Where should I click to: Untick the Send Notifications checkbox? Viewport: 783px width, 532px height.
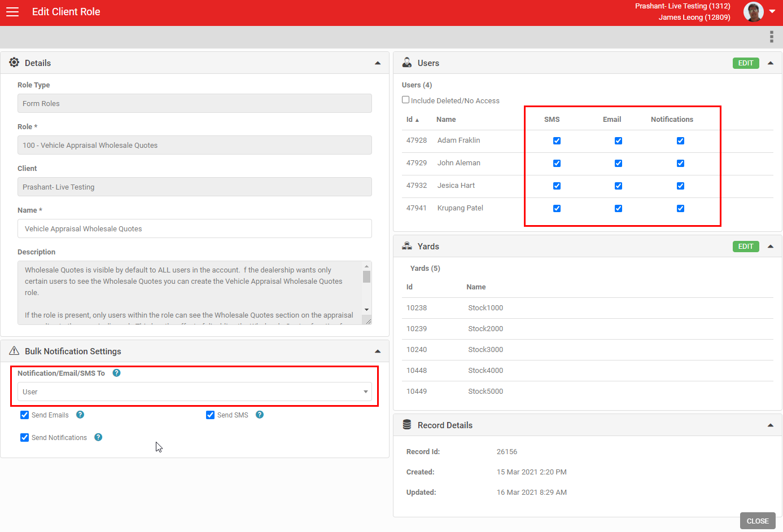click(25, 437)
